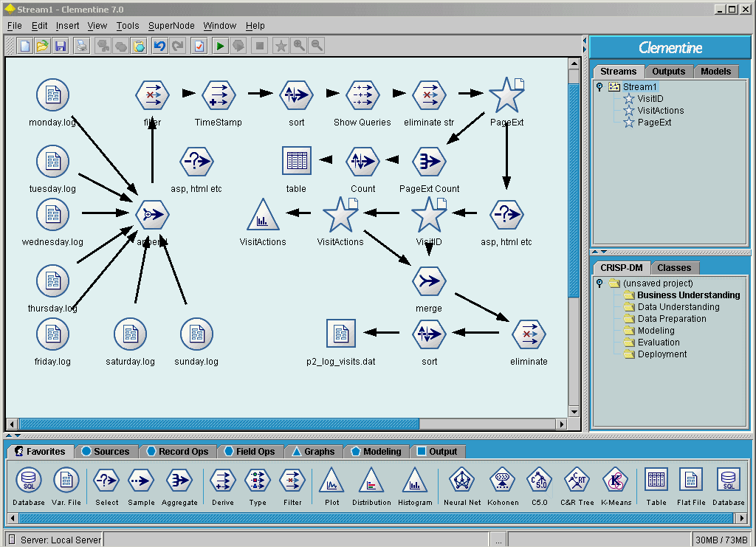Click the canvas horizontal scrollbar right arrow

(x=561, y=424)
